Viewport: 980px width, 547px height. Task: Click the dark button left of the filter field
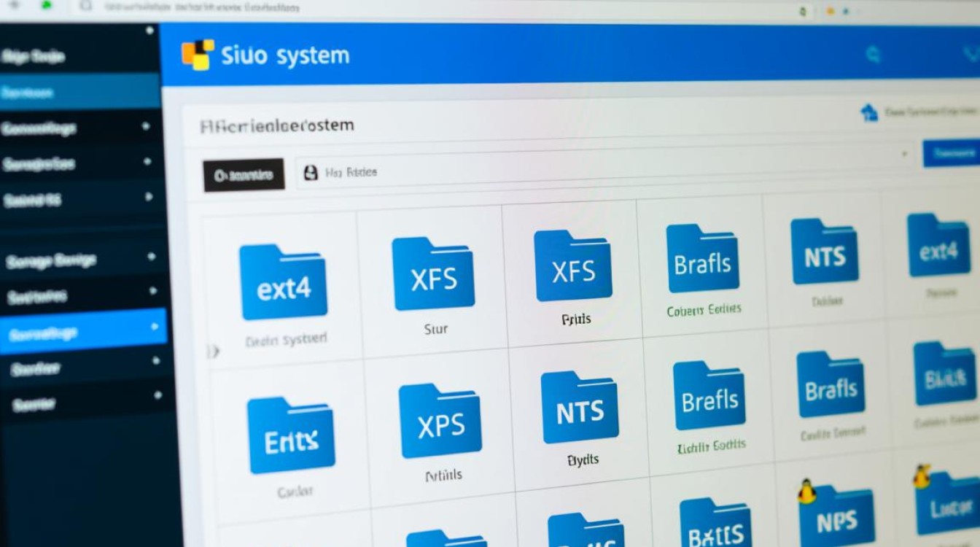pos(244,175)
